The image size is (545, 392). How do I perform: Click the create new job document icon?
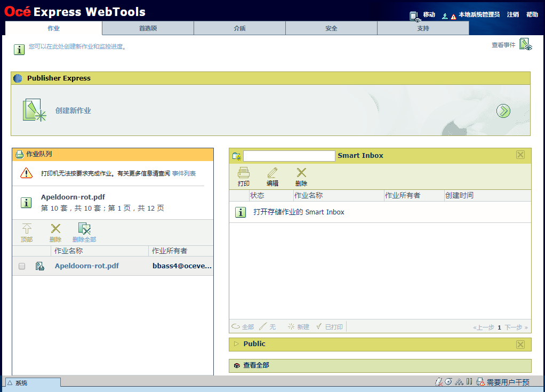click(34, 110)
